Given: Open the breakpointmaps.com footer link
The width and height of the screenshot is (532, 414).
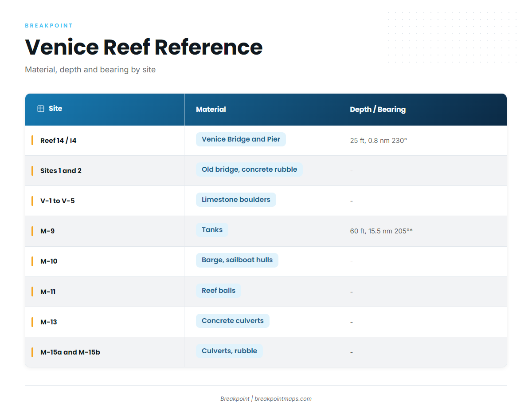Looking at the screenshot, I should tap(283, 399).
